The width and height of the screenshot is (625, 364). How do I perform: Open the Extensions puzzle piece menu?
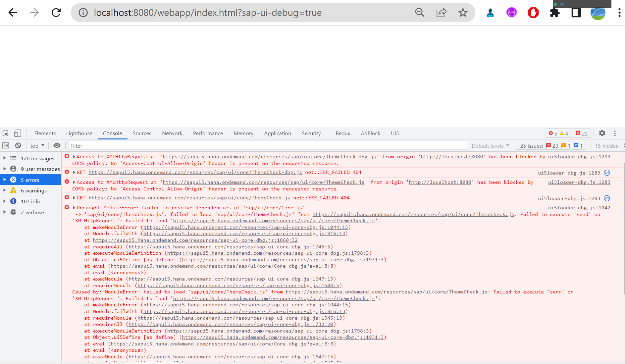pyautogui.click(x=555, y=13)
